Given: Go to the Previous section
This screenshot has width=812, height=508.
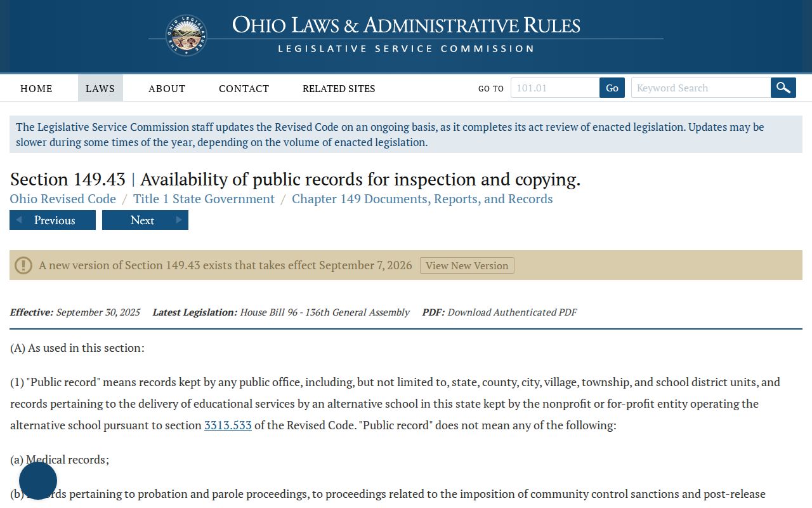Looking at the screenshot, I should pos(53,220).
